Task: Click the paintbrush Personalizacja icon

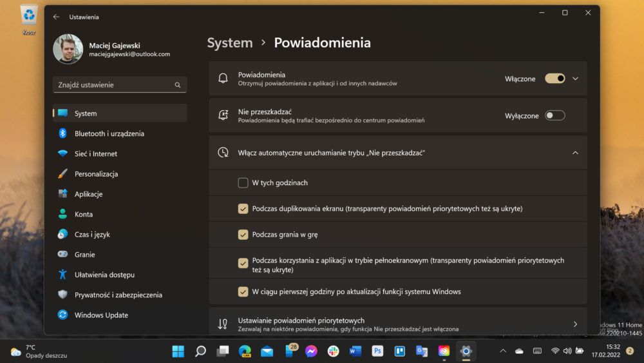Action: coord(62,173)
